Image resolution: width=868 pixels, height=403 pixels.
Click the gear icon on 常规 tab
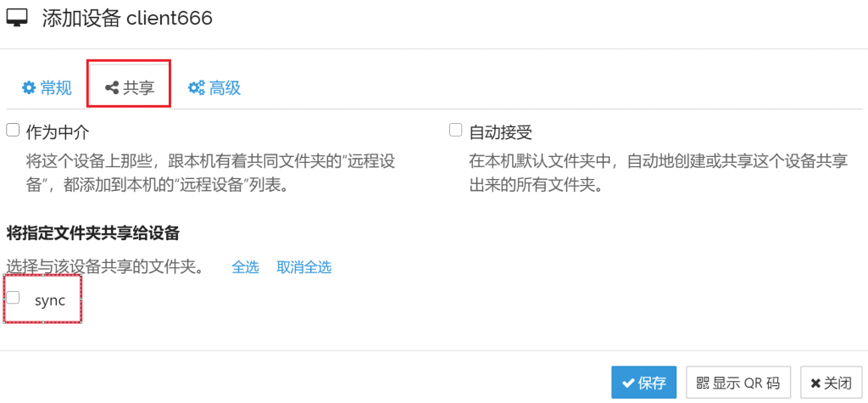tap(28, 87)
